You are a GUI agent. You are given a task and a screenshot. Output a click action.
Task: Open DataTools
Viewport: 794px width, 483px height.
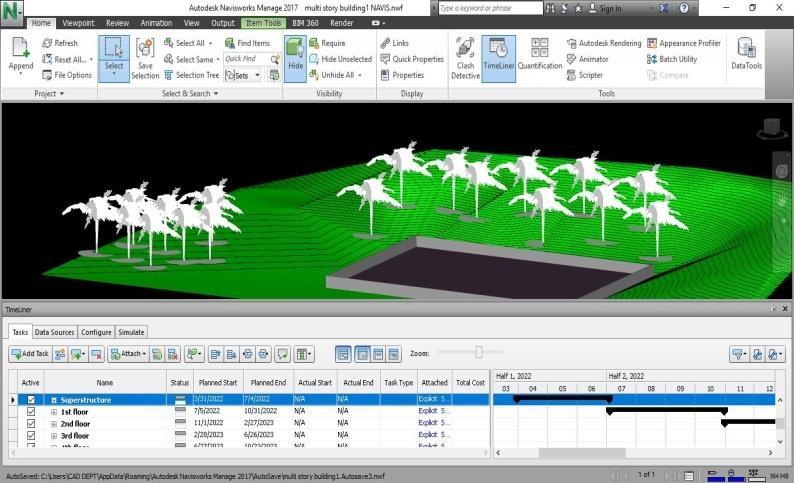746,53
